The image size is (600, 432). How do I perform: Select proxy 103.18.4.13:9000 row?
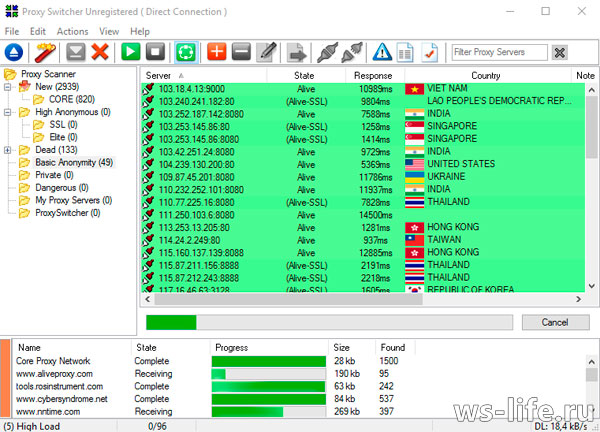tap(363, 89)
